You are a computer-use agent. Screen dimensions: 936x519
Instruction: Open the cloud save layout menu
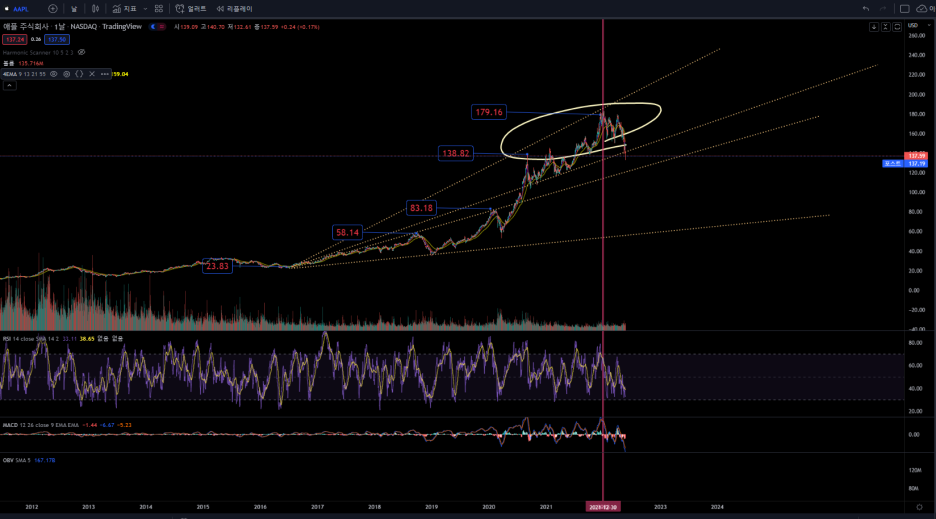[922, 9]
